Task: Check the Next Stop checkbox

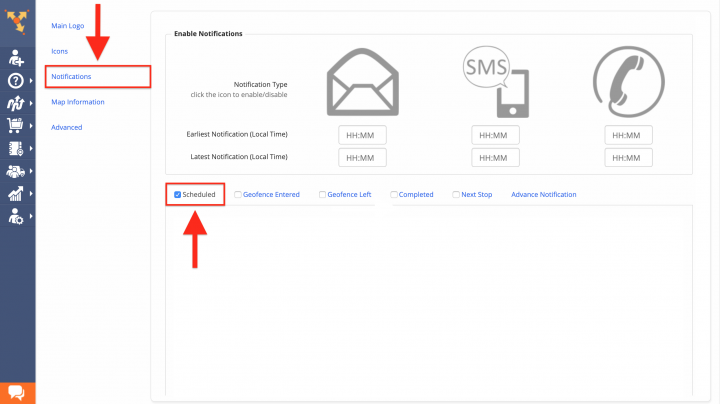Action: (456, 195)
